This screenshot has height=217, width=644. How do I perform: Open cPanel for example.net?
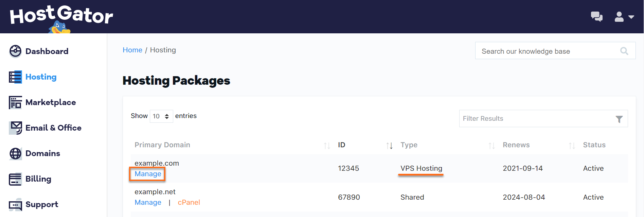pos(189,202)
